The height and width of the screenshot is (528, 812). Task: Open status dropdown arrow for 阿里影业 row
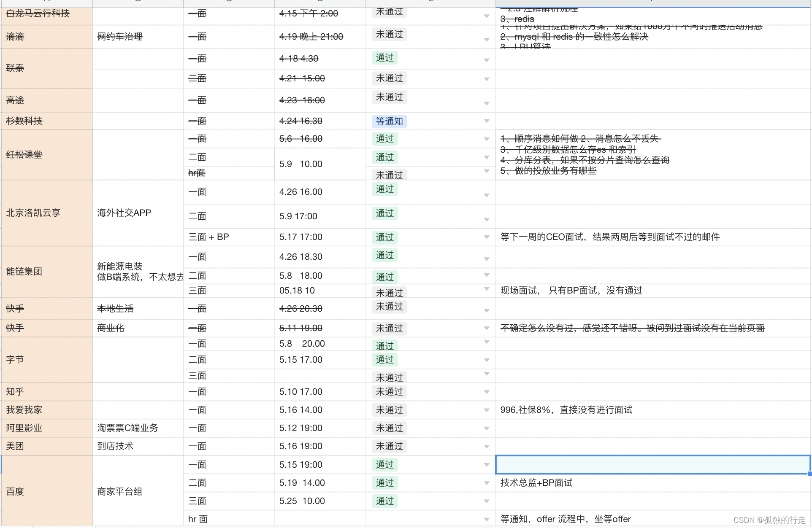[x=487, y=428]
